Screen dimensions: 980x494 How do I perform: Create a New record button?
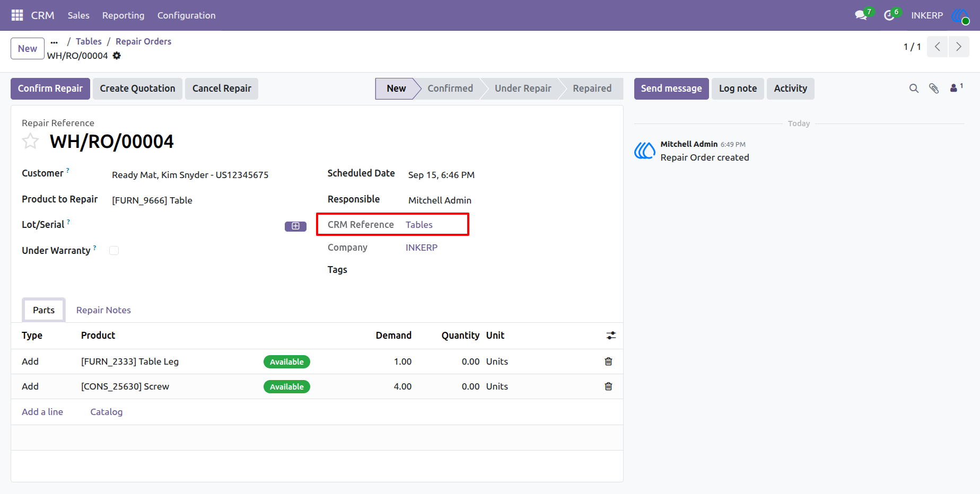click(x=28, y=49)
